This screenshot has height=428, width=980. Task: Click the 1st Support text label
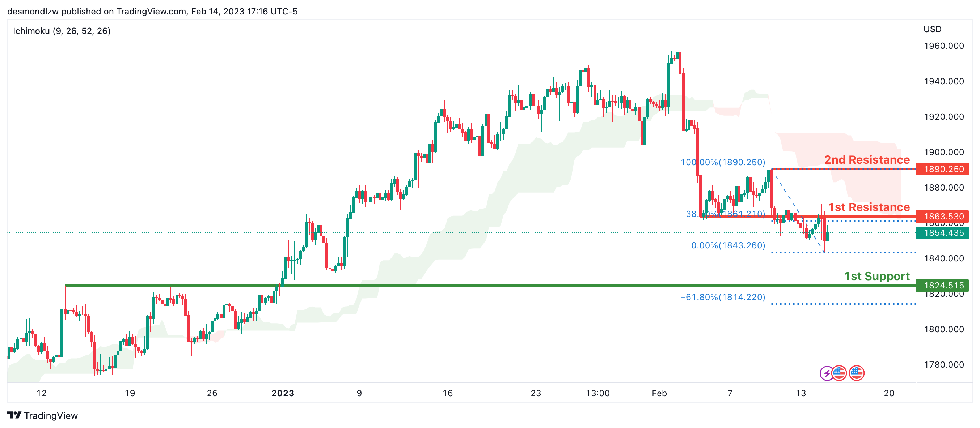(876, 276)
